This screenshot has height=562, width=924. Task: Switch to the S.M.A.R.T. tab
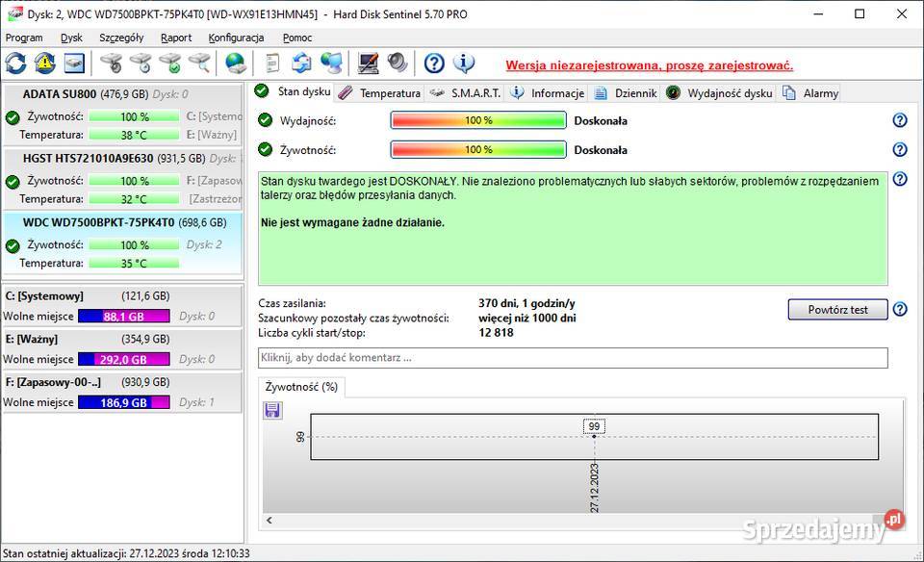[465, 93]
